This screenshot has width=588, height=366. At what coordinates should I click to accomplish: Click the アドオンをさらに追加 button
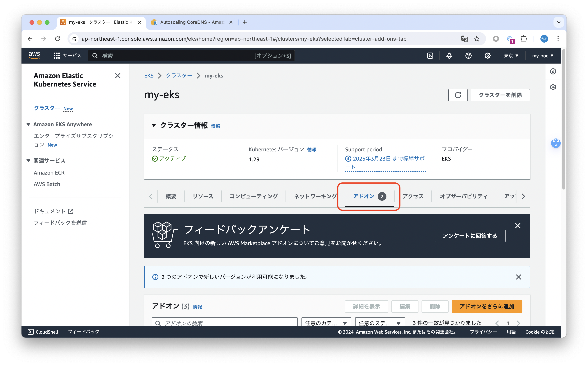point(487,307)
